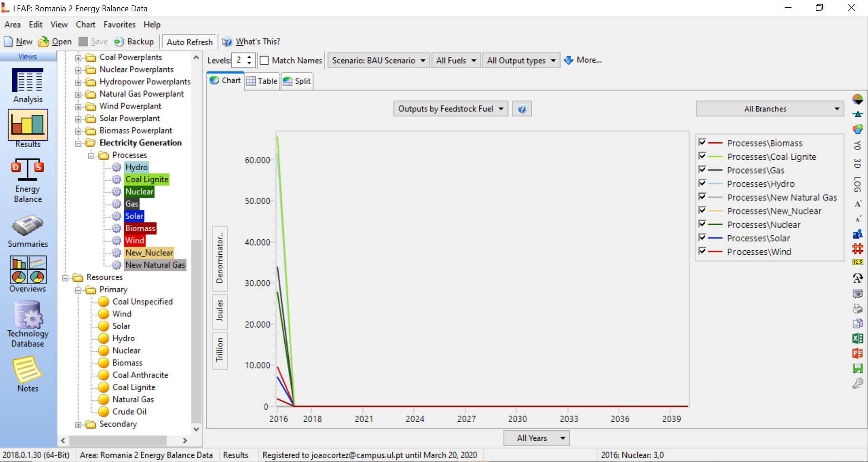Enable the Match Names checkbox
This screenshot has width=868, height=462.
265,61
